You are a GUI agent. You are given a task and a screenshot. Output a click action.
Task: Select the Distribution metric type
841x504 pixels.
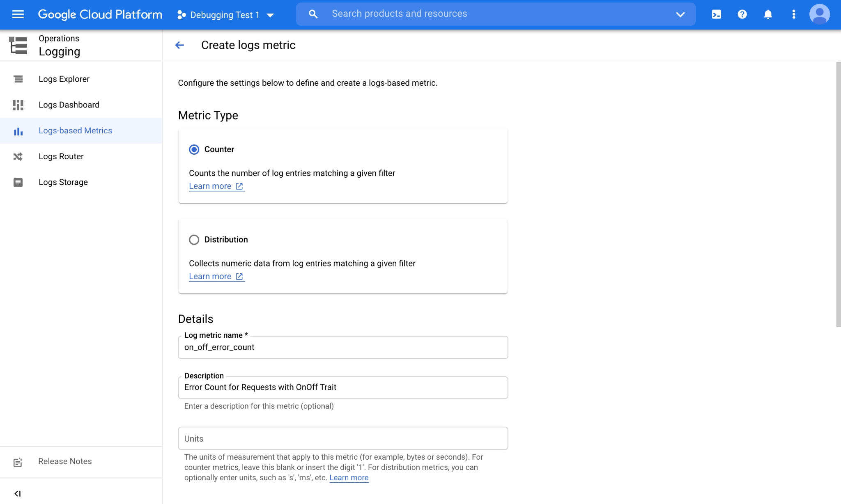[194, 240]
